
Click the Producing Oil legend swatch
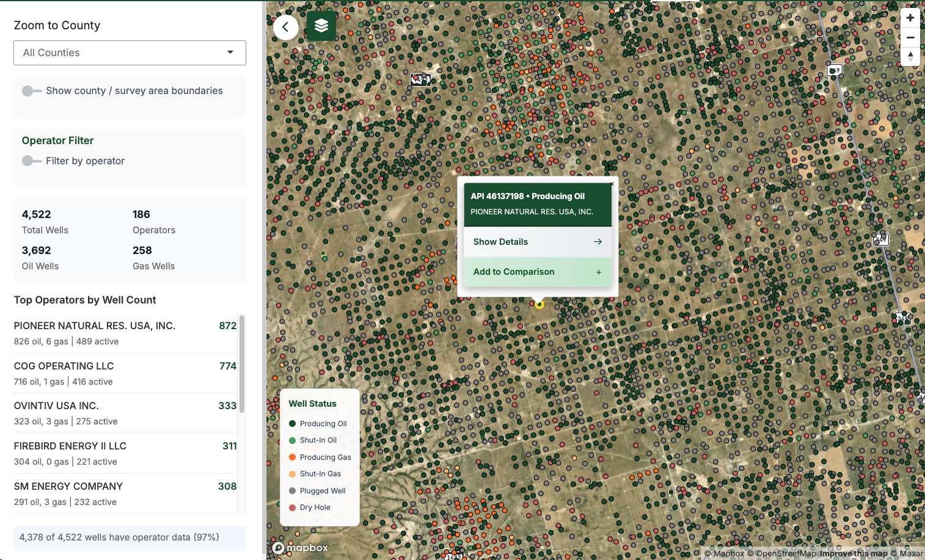[292, 423]
